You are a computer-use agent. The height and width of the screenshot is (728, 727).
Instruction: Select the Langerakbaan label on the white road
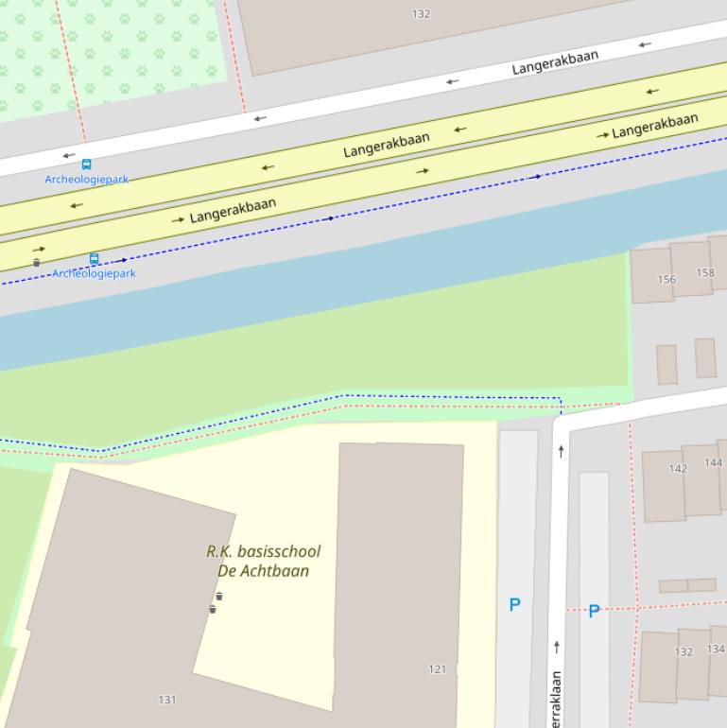pos(555,62)
